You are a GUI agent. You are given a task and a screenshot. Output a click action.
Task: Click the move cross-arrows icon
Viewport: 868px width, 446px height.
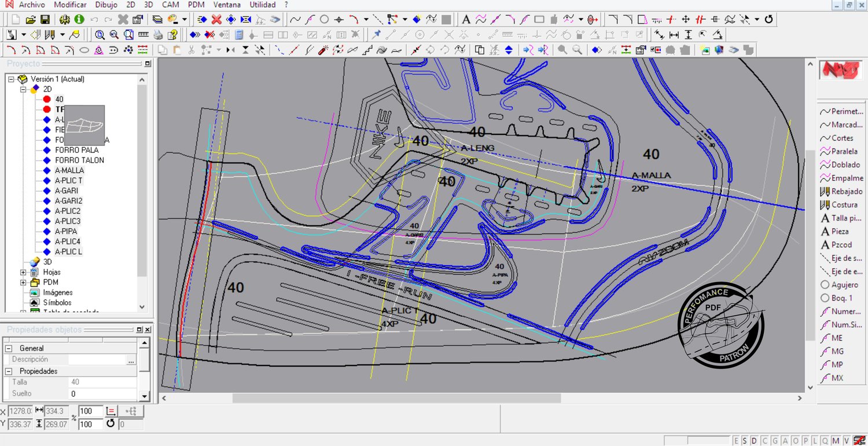tap(686, 20)
